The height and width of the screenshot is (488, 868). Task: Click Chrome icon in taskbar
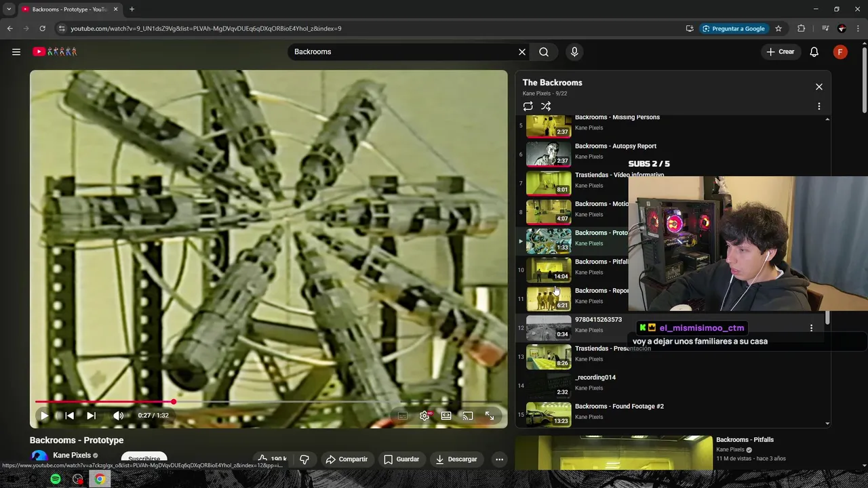(100, 479)
